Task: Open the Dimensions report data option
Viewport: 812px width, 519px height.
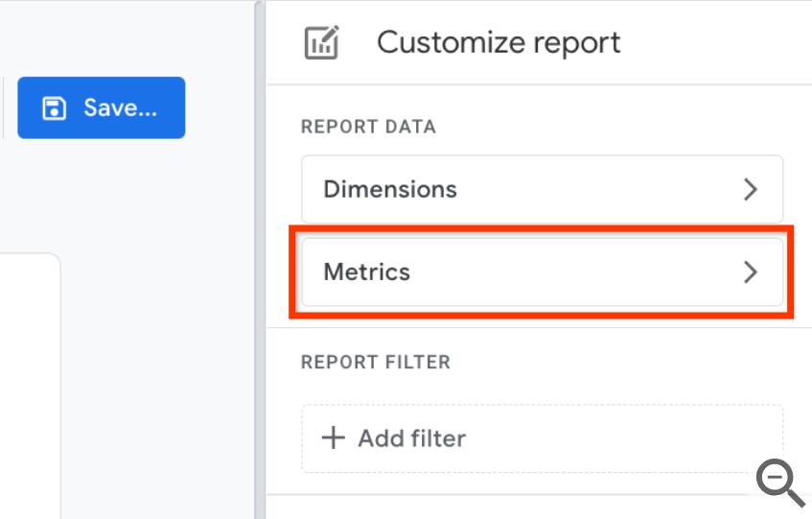Action: (x=542, y=189)
